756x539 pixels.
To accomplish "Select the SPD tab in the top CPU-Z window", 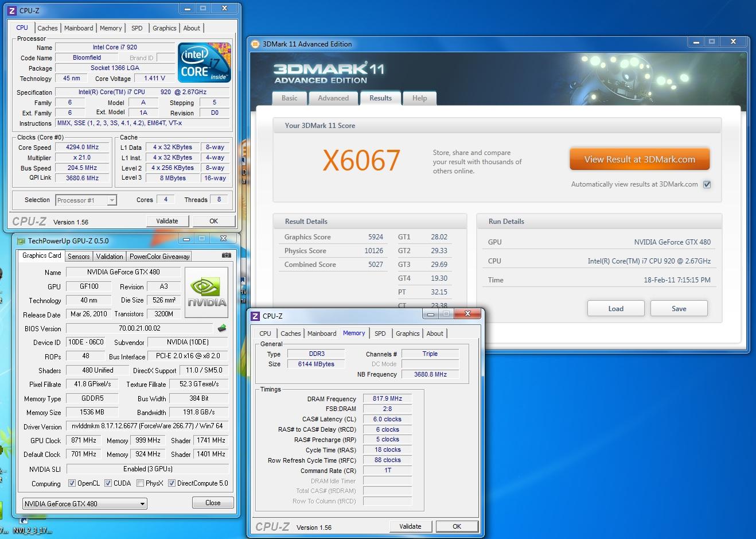I will (137, 28).
